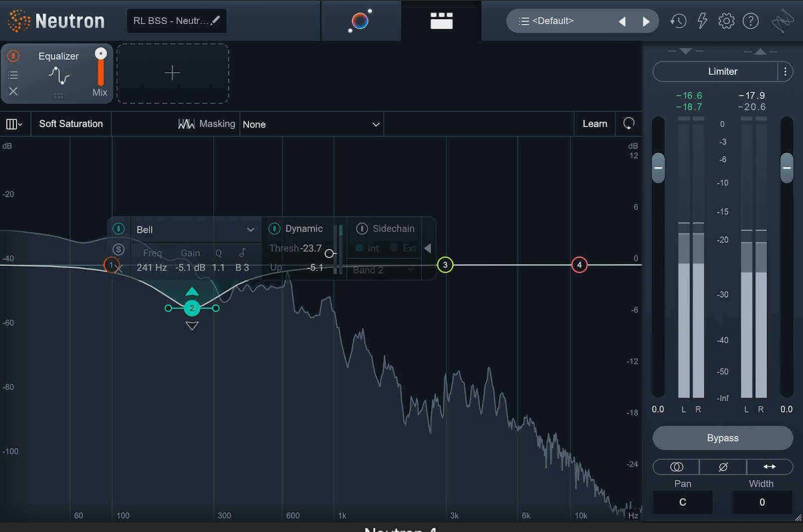This screenshot has height=532, width=803.
Task: Click the Learn button
Action: [595, 124]
